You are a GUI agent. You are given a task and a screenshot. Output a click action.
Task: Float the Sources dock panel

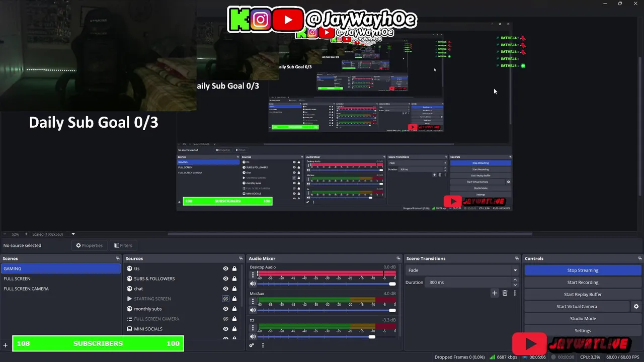click(240, 258)
